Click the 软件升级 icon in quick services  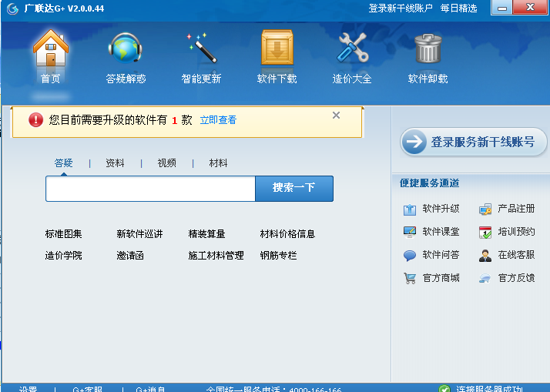409,209
